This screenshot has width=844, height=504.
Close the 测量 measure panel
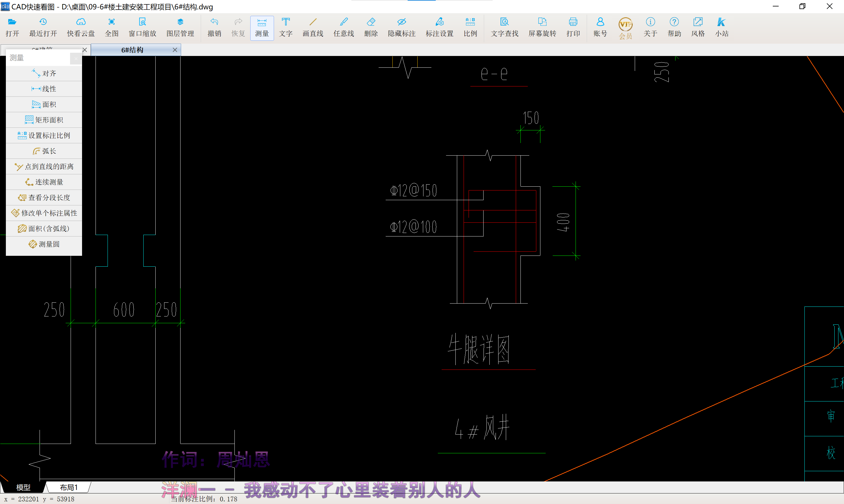click(76, 58)
